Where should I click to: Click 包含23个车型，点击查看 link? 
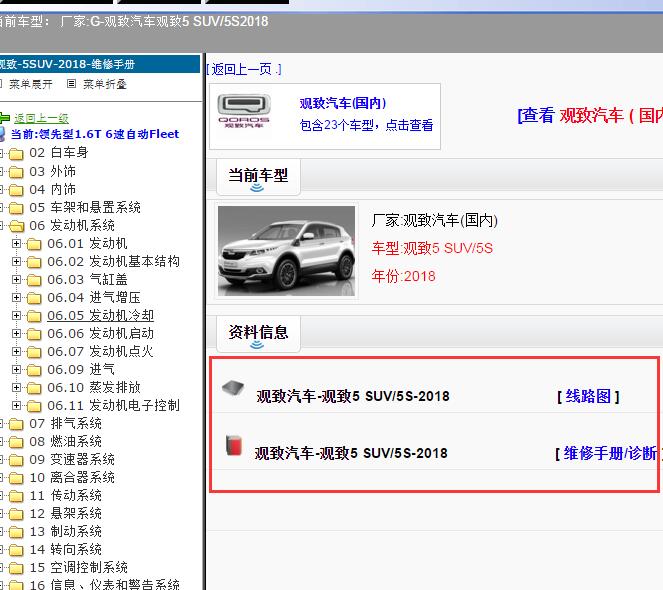367,125
